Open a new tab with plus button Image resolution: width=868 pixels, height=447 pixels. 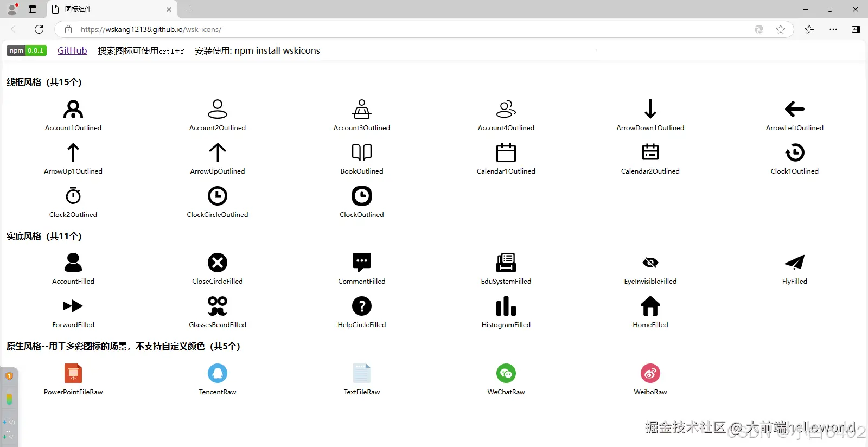point(189,9)
